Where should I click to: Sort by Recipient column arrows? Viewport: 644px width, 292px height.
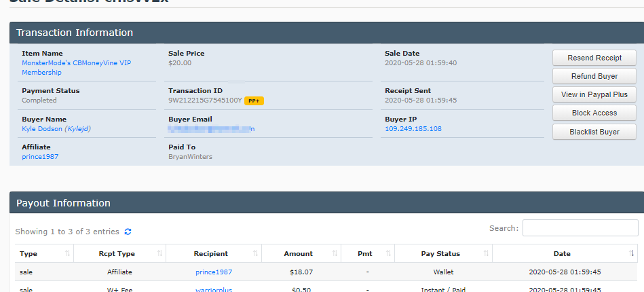click(255, 253)
